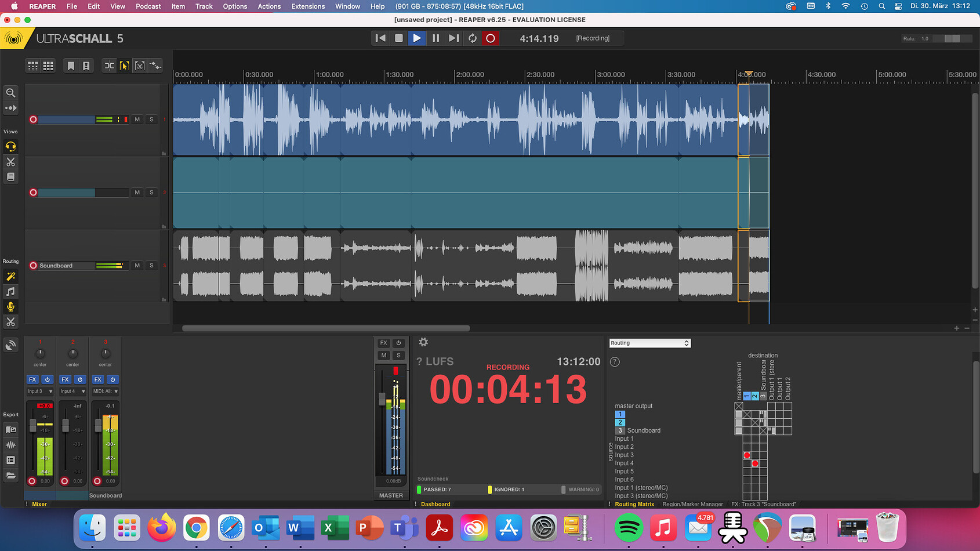Viewport: 980px width, 551px height.
Task: Click the scissors icon under Routing
Action: (10, 322)
